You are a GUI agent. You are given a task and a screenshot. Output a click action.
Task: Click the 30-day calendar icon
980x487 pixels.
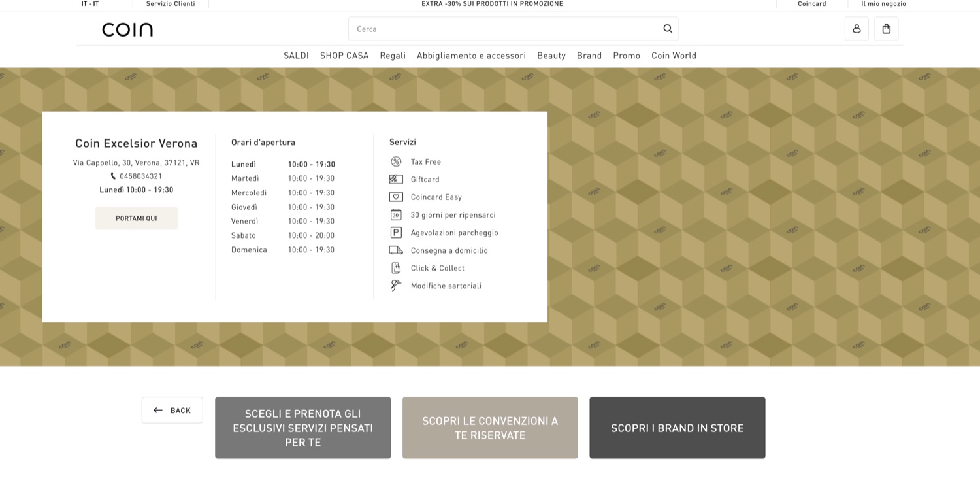click(396, 214)
